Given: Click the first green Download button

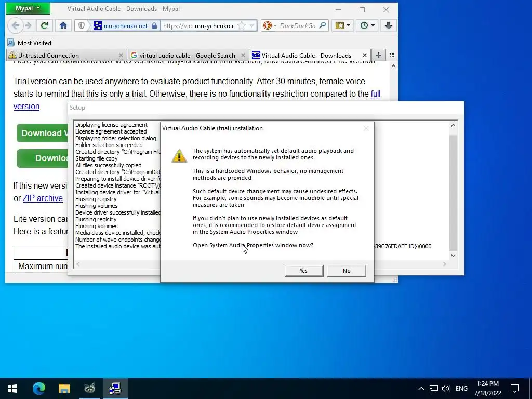Looking at the screenshot, I should [42, 133].
